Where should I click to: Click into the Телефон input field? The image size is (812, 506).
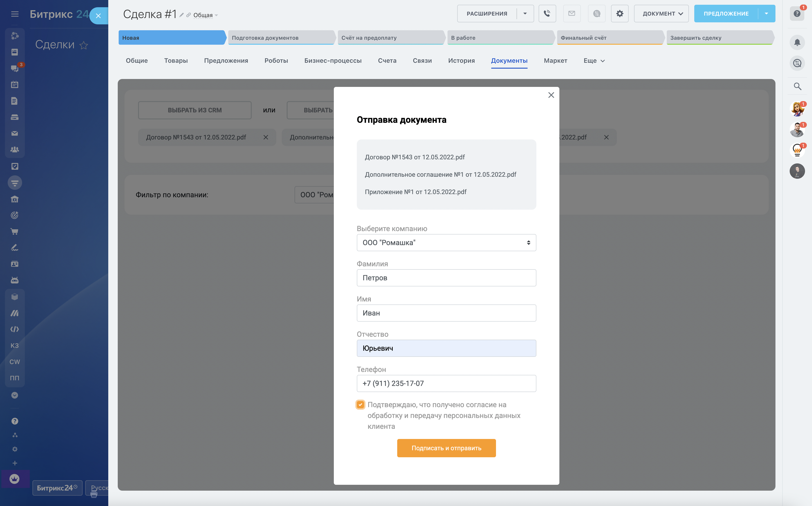tap(446, 383)
